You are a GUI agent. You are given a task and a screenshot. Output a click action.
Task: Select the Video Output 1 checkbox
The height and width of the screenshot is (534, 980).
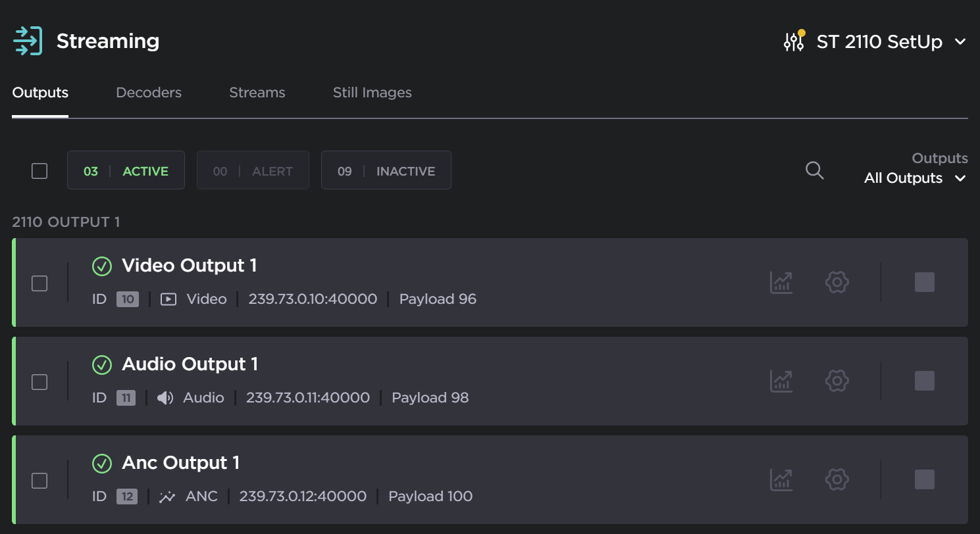[39, 283]
